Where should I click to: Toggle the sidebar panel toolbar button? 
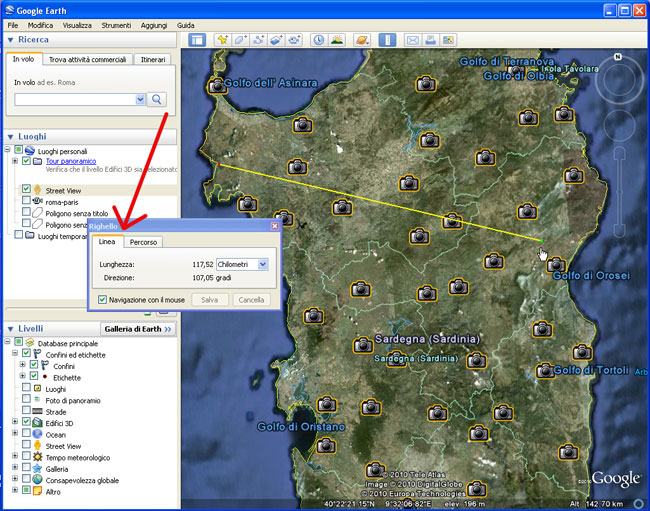[x=197, y=40]
